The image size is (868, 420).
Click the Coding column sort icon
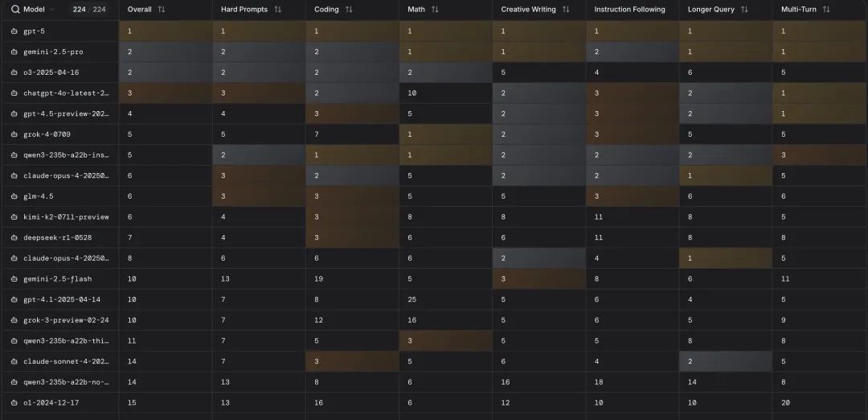pyautogui.click(x=350, y=10)
